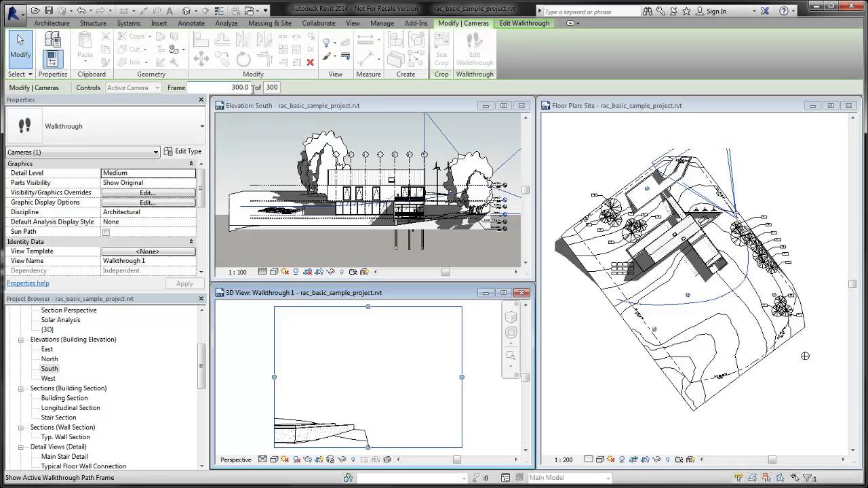Click the Frame number input field
Image resolution: width=868 pixels, height=488 pixels.
click(x=220, y=87)
